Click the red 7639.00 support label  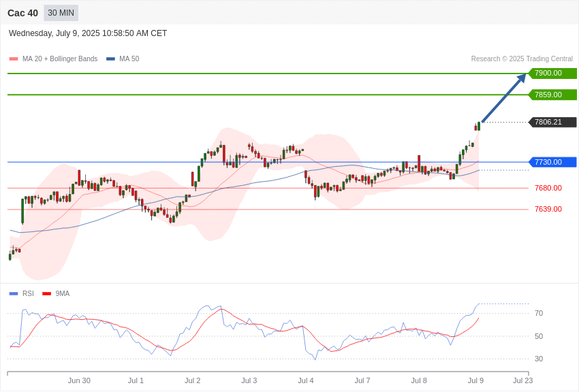[548, 209]
